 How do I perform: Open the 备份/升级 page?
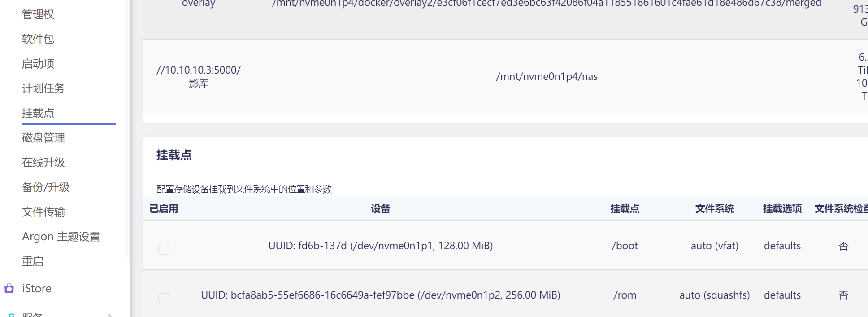point(45,187)
